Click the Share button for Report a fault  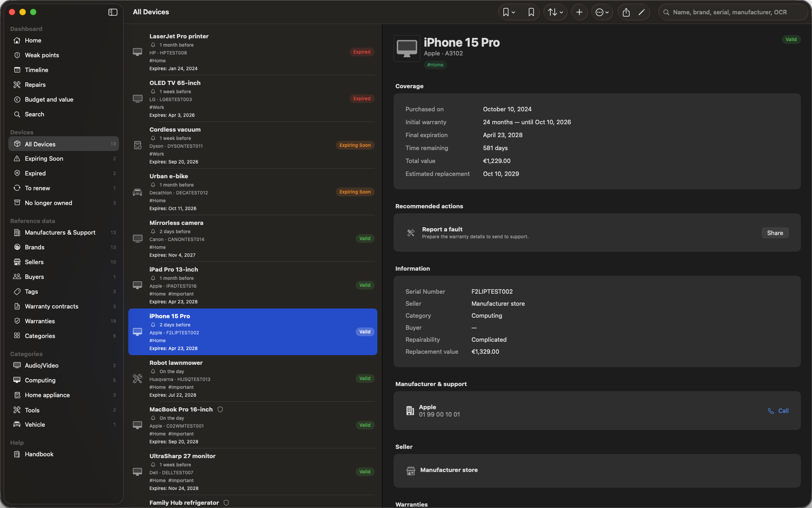(775, 233)
